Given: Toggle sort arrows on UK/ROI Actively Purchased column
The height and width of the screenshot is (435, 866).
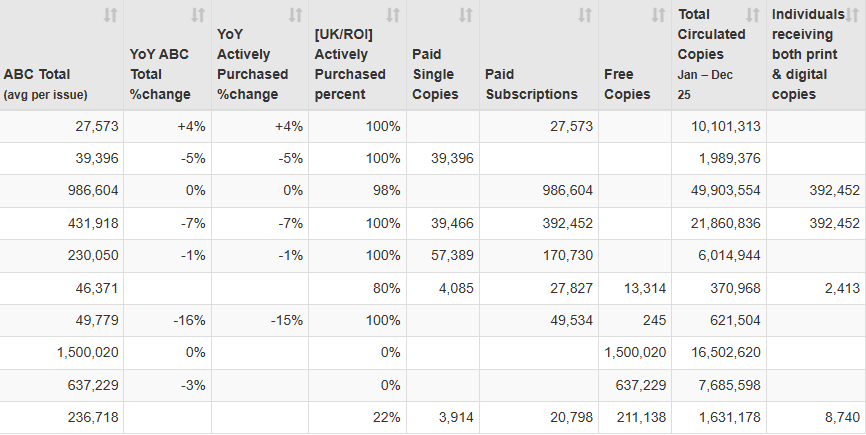Looking at the screenshot, I should pos(393,16).
